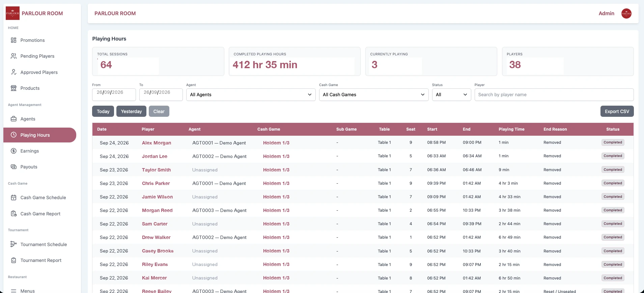Open the Status filter dropdown
The image size is (644, 293).
point(451,95)
